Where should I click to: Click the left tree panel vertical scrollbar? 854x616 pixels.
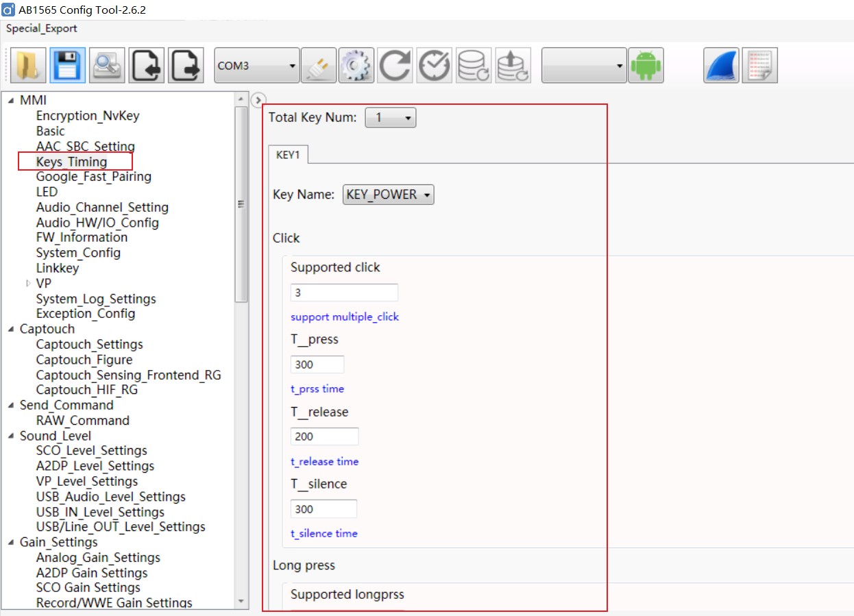click(241, 206)
